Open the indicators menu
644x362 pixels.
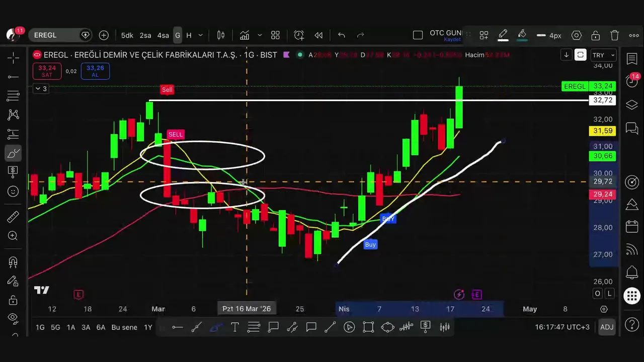coord(245,35)
